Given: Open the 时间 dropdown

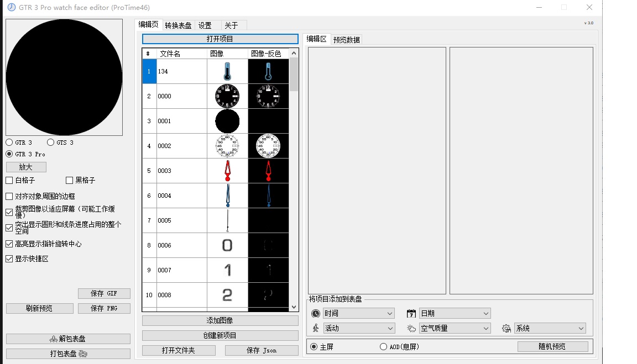Looking at the screenshot, I should coord(359,313).
